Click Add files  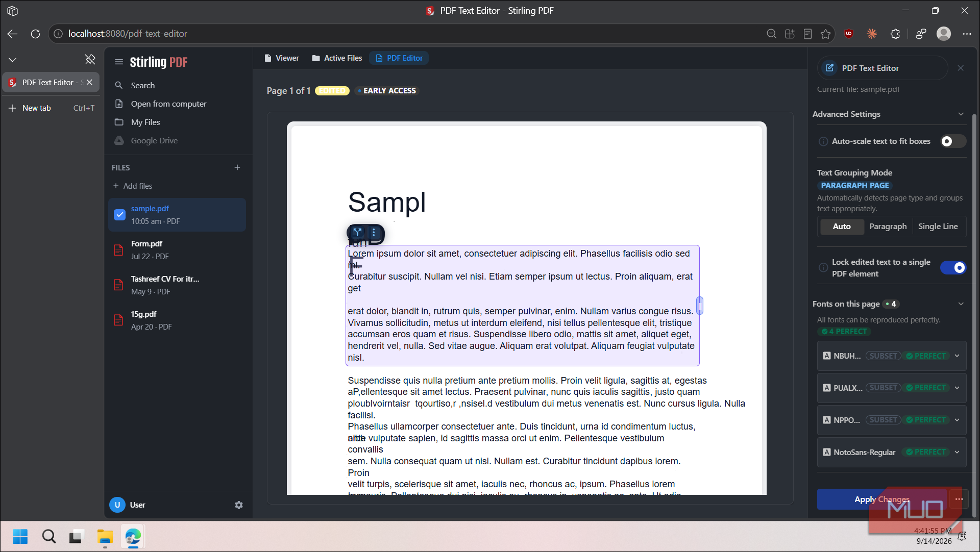pyautogui.click(x=133, y=186)
